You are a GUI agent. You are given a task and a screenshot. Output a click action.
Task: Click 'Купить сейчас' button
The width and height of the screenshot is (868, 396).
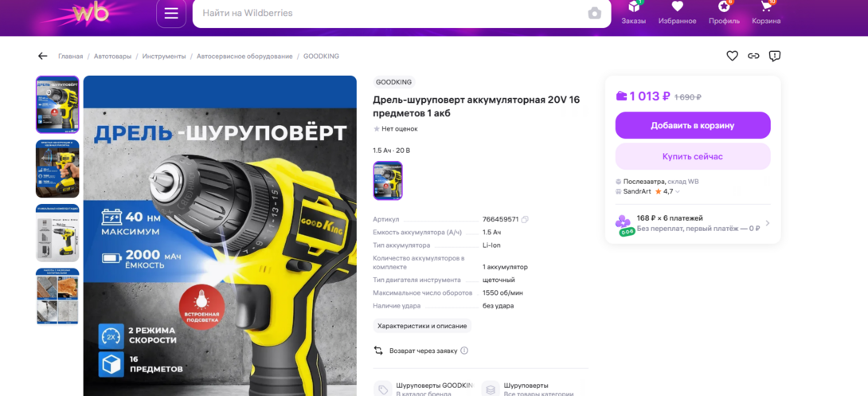(x=693, y=156)
